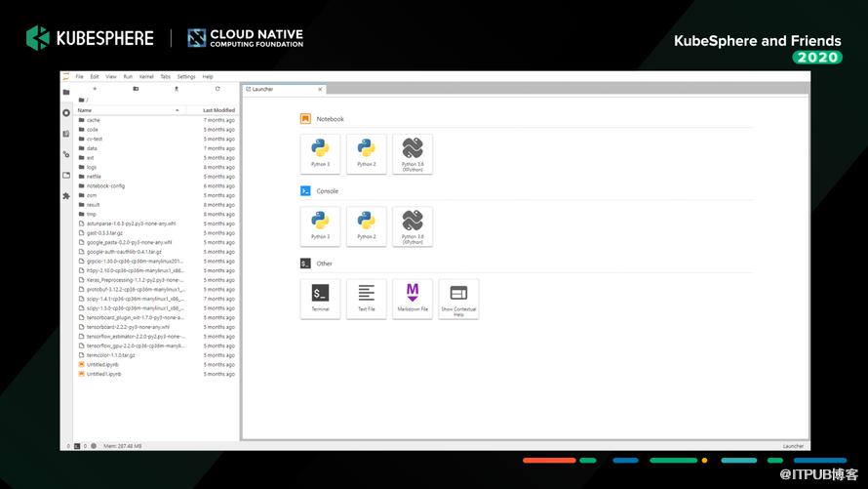Select the termcolor-1.1.0.tar.gz file

pyautogui.click(x=157, y=355)
